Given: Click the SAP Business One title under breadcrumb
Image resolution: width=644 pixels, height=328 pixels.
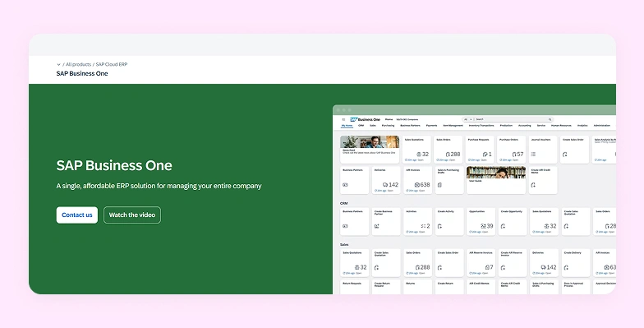Looking at the screenshot, I should pos(82,74).
